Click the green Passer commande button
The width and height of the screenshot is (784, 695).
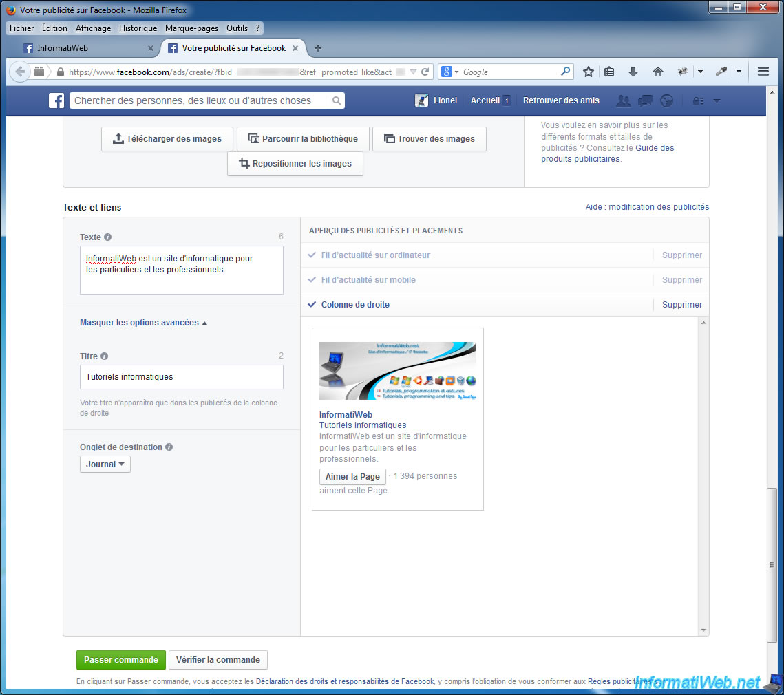[x=121, y=659]
